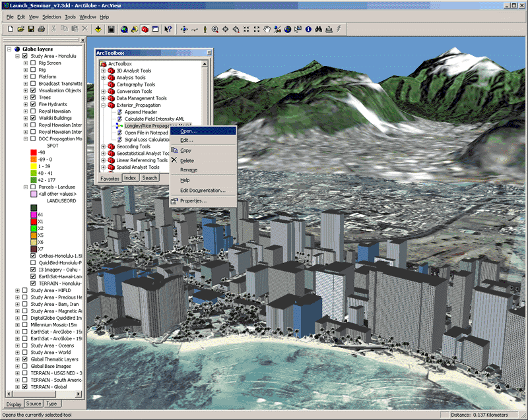
Task: Switch to the Source tab below layers
Action: [x=34, y=404]
